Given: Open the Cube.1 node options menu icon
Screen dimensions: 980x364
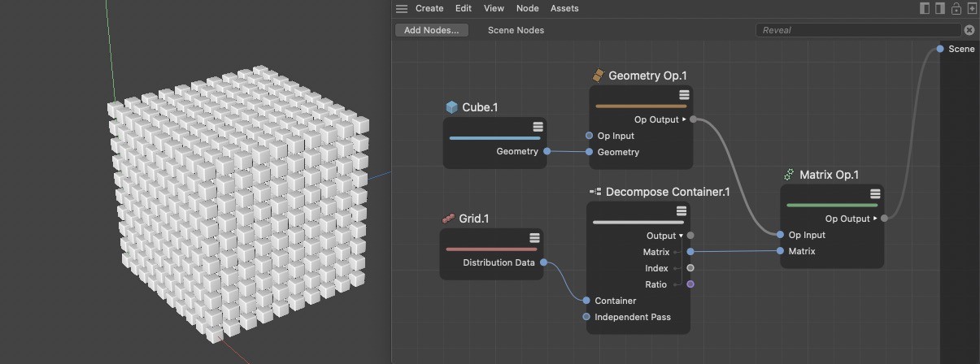Looking at the screenshot, I should [x=538, y=127].
